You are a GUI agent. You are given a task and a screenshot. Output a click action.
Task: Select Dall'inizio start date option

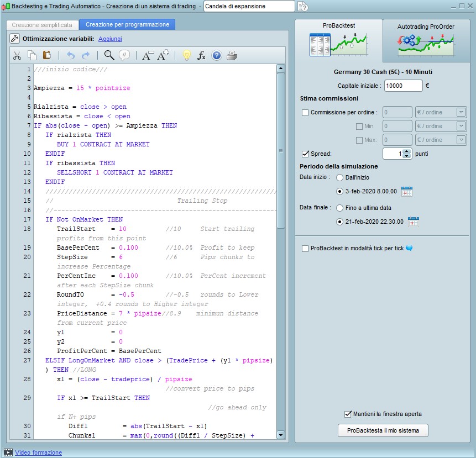coord(340,177)
